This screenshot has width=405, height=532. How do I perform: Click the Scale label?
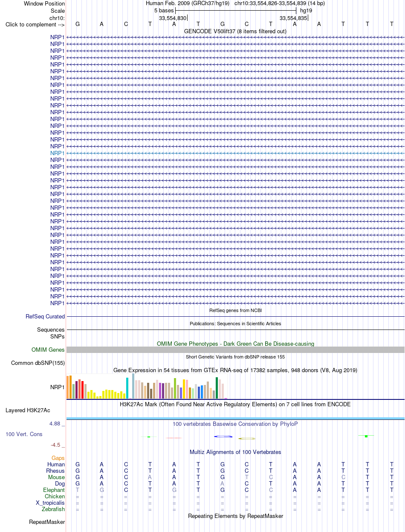(x=58, y=11)
